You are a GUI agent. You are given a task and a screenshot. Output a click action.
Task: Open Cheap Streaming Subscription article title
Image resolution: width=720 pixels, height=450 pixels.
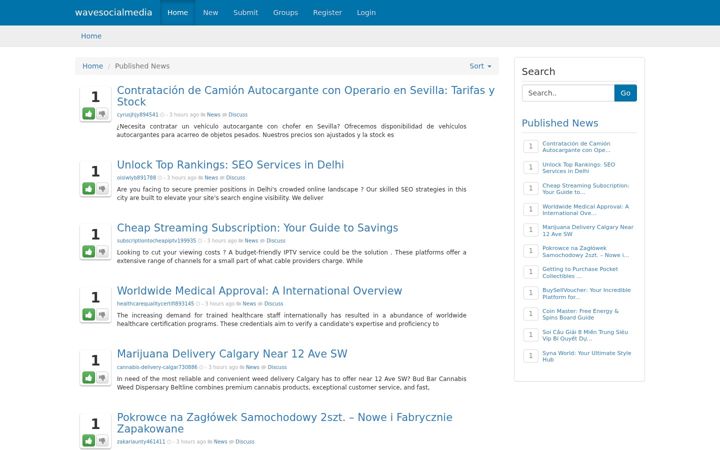click(x=257, y=228)
